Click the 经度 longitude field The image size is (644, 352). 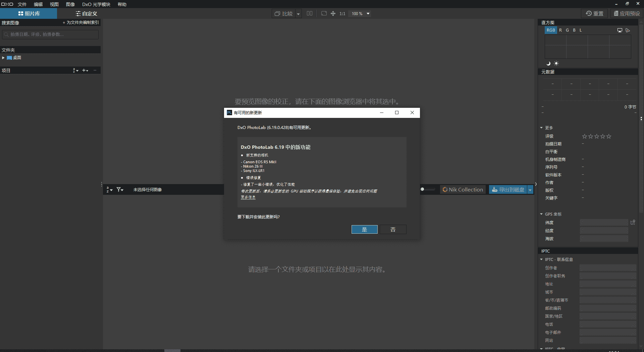coord(604,231)
